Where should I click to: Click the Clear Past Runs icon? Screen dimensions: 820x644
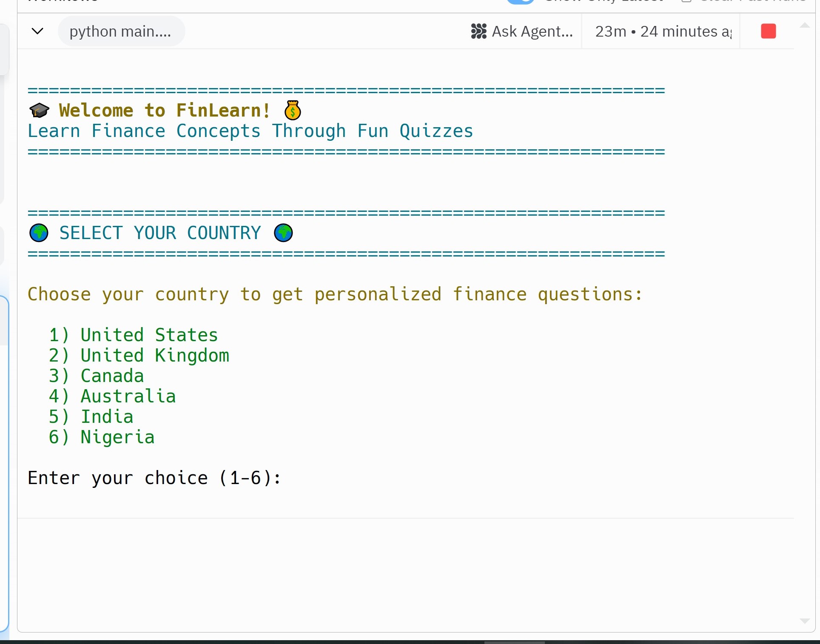(x=686, y=1)
